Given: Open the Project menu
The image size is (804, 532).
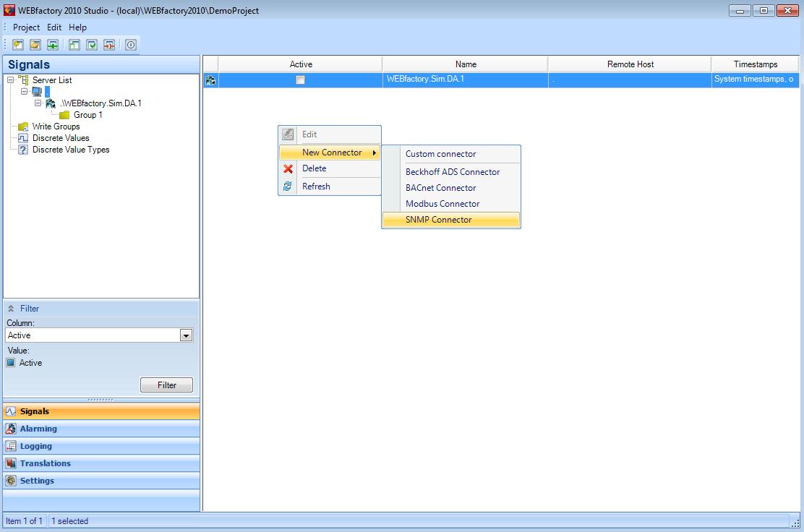Looking at the screenshot, I should (x=26, y=27).
